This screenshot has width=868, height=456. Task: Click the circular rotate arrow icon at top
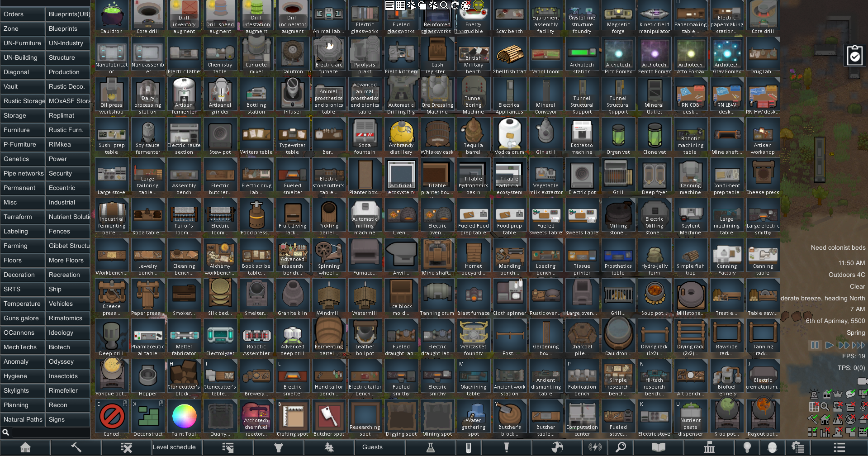click(x=455, y=5)
